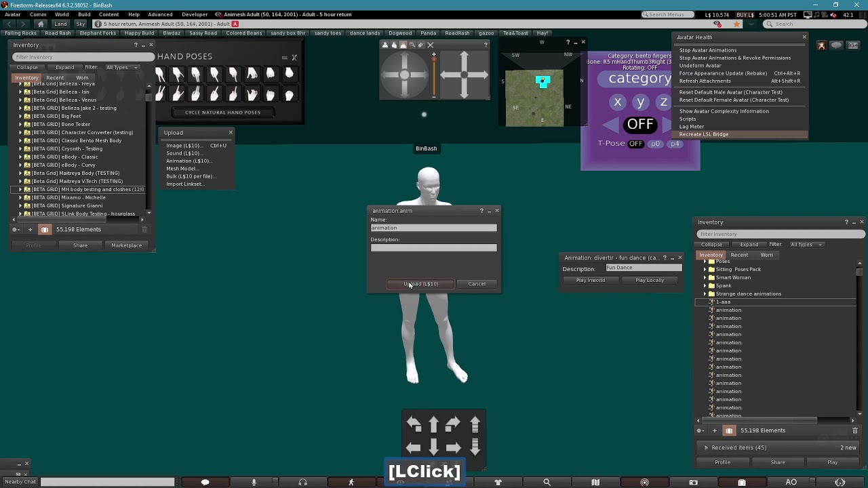The image size is (868, 488).
Task: Click Play Inworld in animation preview
Action: pyautogui.click(x=591, y=280)
